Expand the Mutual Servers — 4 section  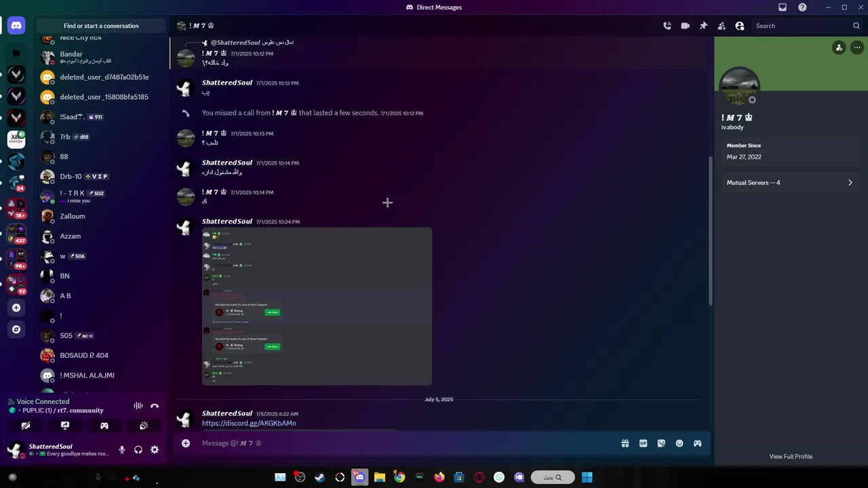coord(790,182)
